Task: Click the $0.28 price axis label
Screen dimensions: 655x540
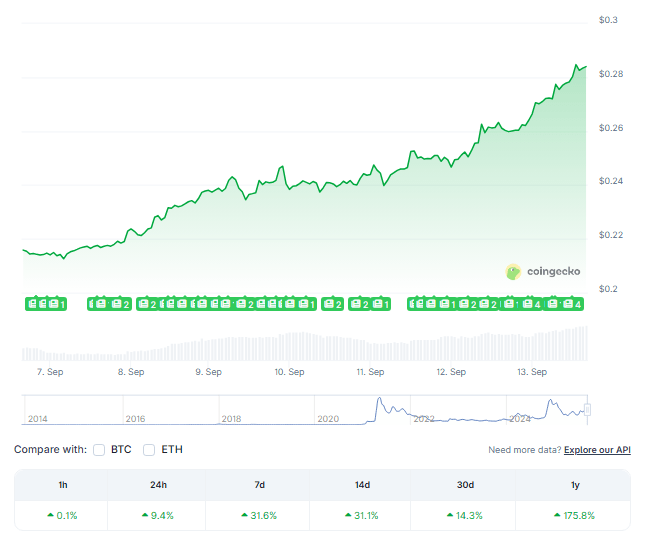Action: [x=611, y=74]
